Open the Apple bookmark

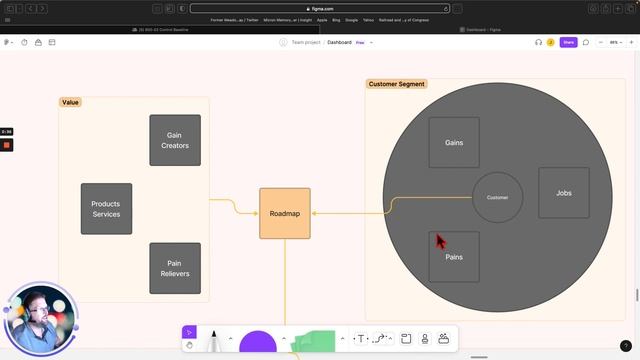(322, 20)
